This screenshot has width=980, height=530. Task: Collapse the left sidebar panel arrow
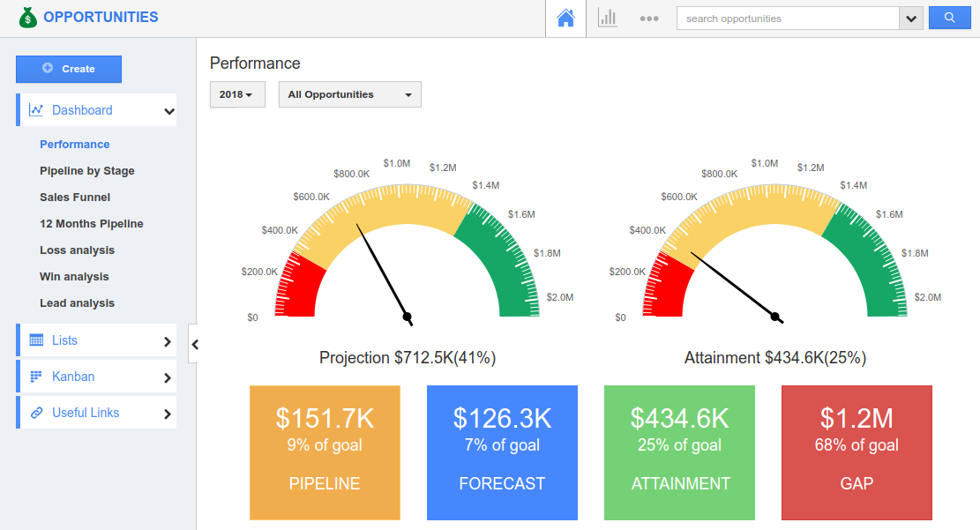pos(194,344)
